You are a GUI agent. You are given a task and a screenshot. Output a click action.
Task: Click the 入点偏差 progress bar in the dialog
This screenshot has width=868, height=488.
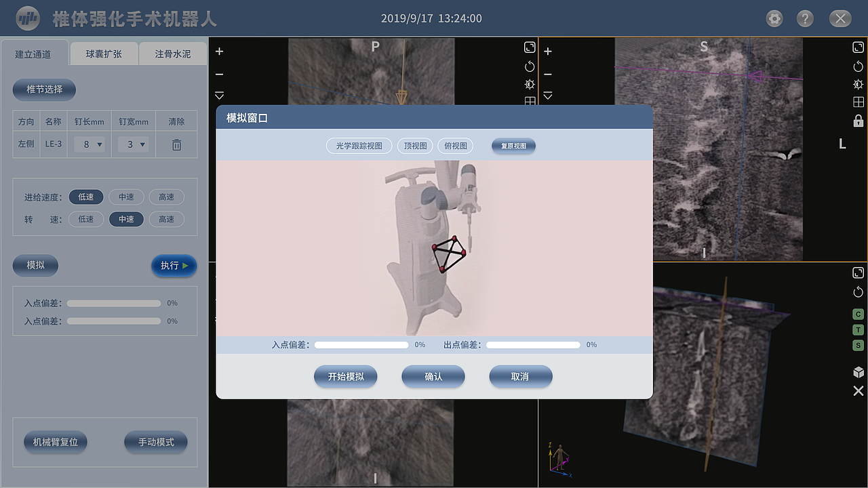click(x=361, y=345)
